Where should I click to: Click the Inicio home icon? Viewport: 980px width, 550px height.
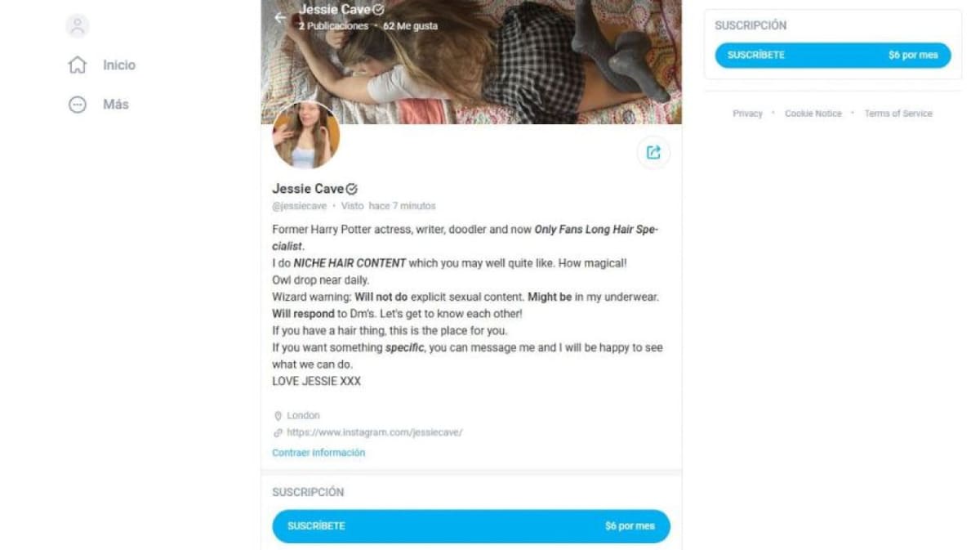tap(78, 65)
